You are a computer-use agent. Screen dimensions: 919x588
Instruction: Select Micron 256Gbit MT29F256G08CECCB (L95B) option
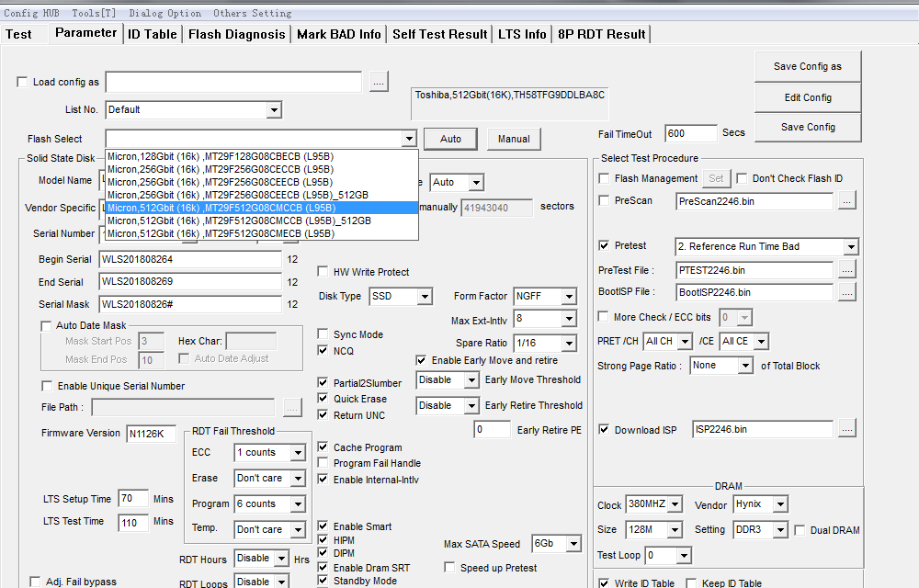point(262,169)
